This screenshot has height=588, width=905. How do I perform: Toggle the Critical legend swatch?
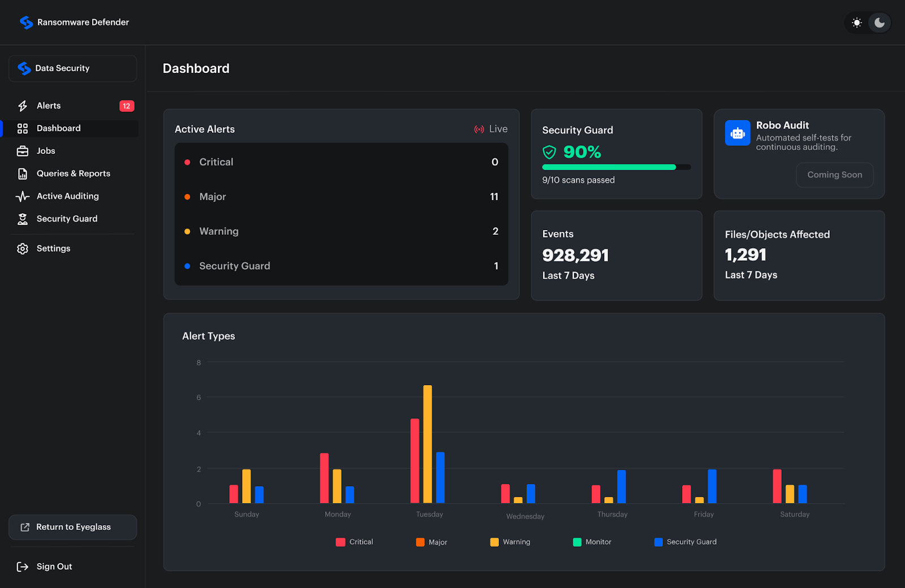(341, 542)
